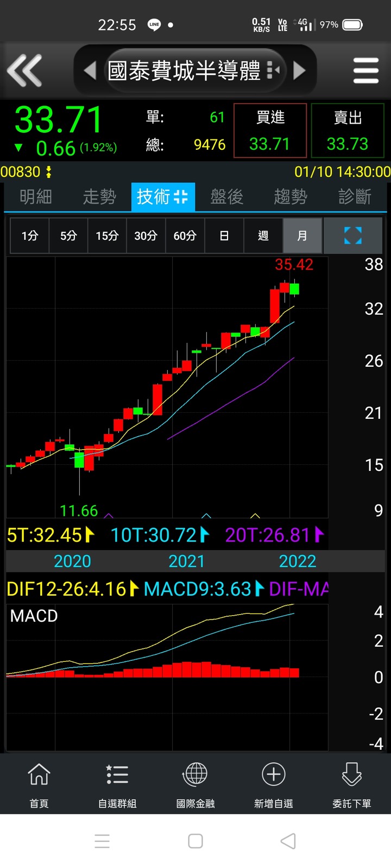391x868 pixels.
Task: Tap the 買進 buy price box
Action: pyautogui.click(x=270, y=131)
